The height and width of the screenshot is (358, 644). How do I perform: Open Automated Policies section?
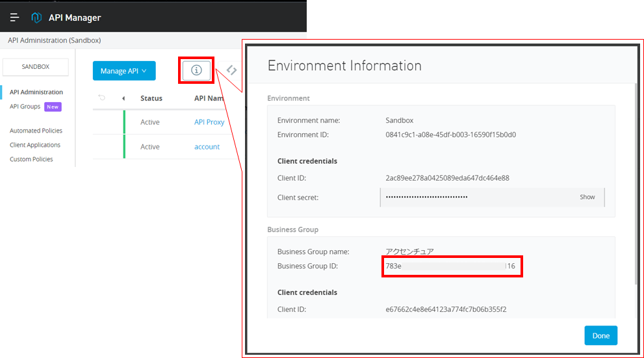tap(36, 131)
